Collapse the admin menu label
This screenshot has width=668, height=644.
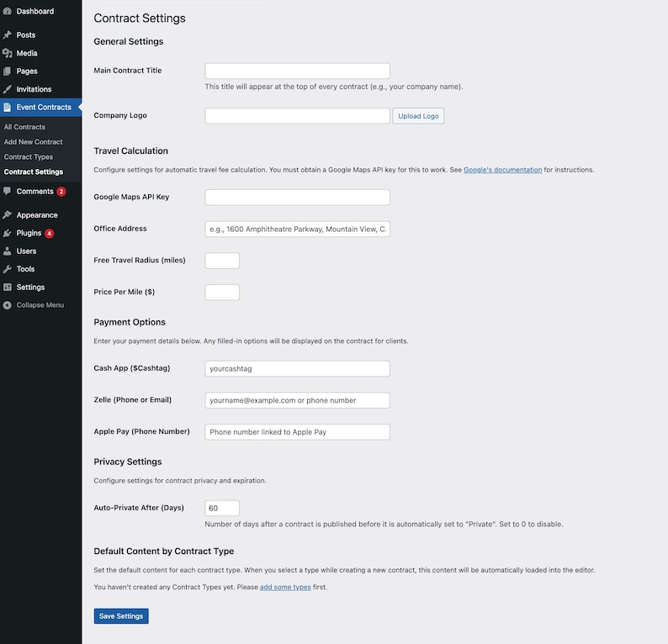pos(40,305)
